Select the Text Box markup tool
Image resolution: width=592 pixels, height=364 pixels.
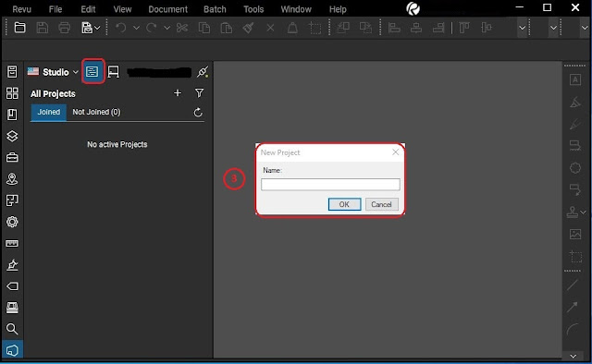575,79
